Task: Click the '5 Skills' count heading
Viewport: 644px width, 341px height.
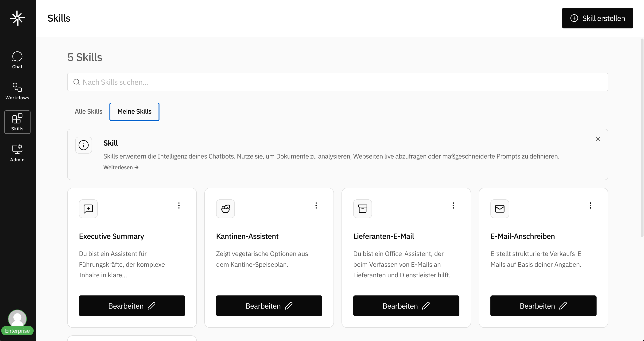Action: [x=85, y=57]
